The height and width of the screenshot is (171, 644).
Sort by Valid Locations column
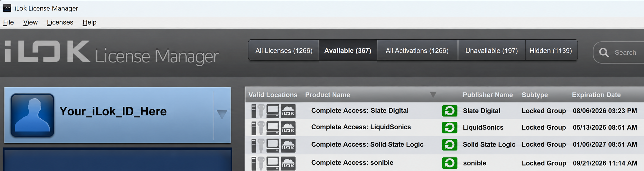[x=273, y=95]
